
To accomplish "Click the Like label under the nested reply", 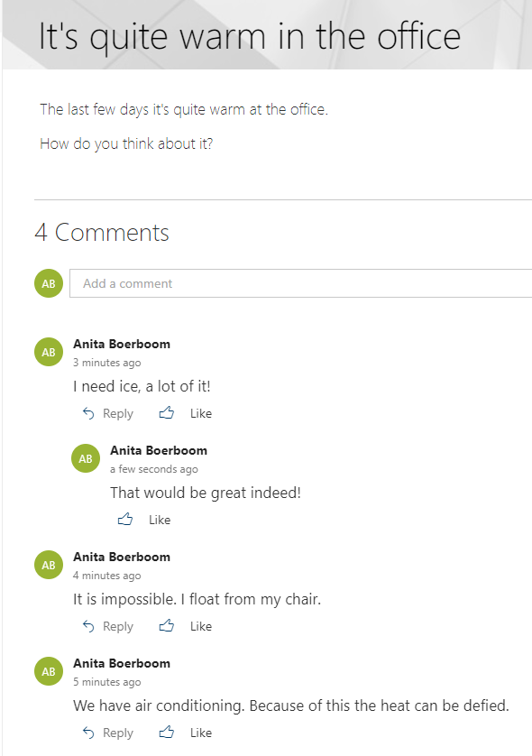I will (160, 520).
